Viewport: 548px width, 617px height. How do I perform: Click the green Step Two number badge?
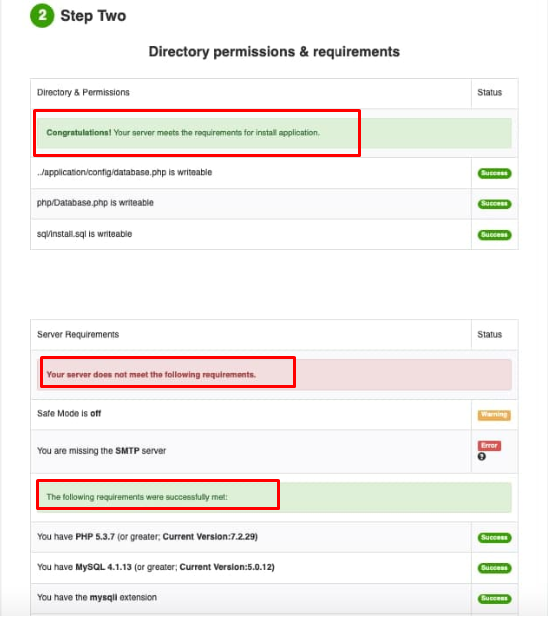pos(42,16)
